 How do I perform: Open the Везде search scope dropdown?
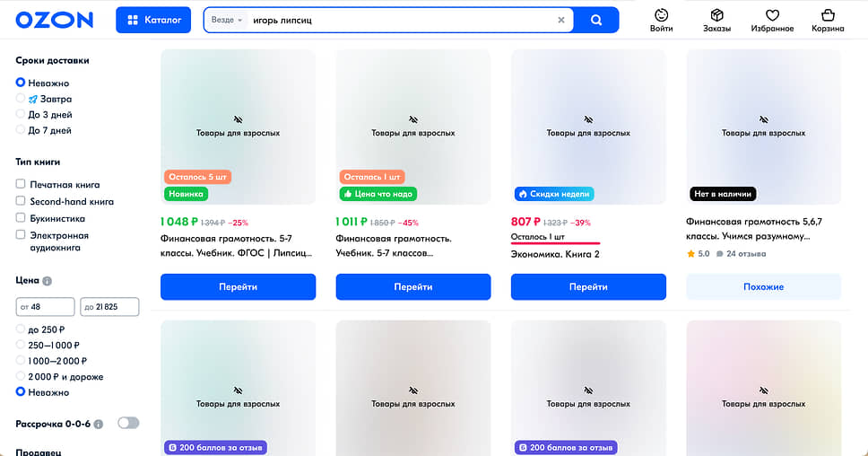(x=226, y=20)
